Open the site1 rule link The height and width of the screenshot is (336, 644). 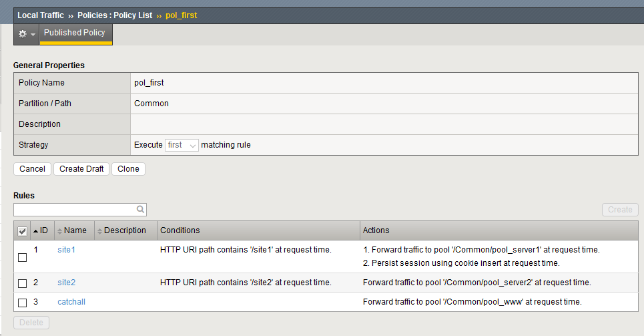click(x=66, y=250)
